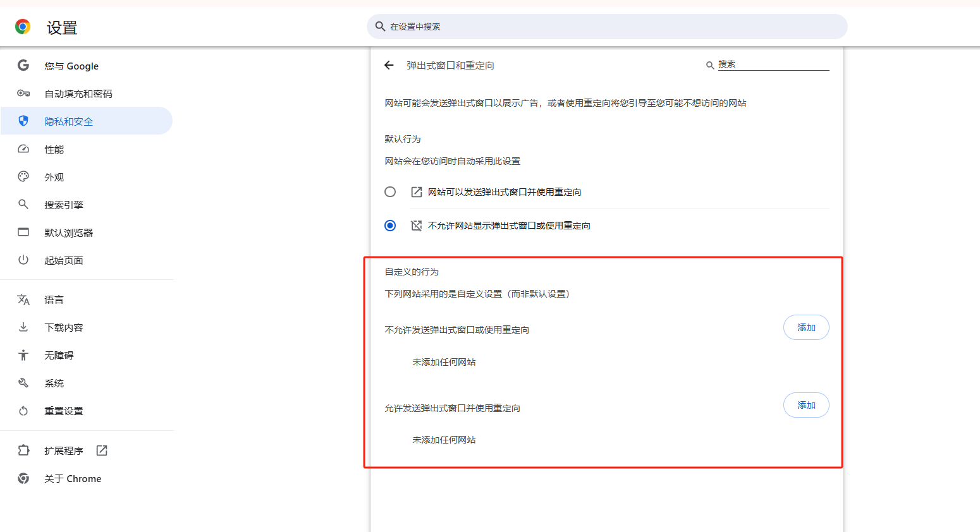Open 关于 Chrome page
The height and width of the screenshot is (532, 980).
pos(87,478)
